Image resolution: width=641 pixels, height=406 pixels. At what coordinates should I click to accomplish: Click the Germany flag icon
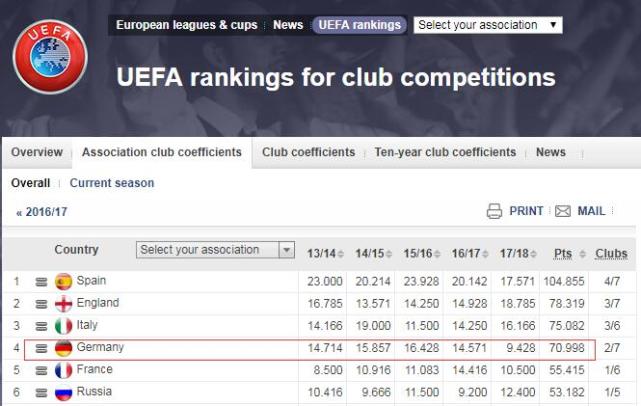(64, 348)
